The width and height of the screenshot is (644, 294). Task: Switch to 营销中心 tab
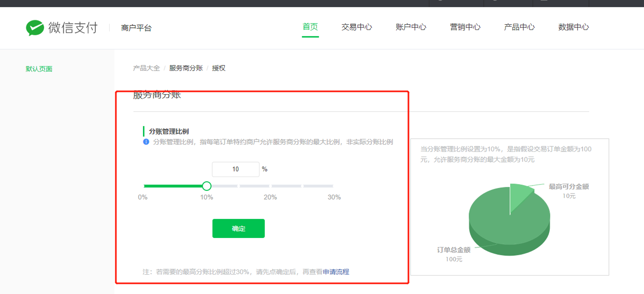465,27
